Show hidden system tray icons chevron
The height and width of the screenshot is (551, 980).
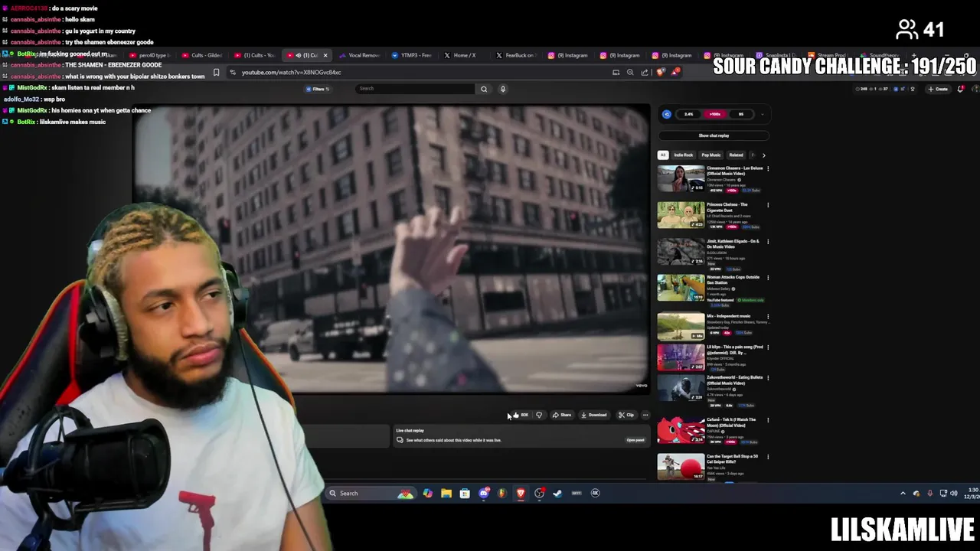[x=903, y=494]
